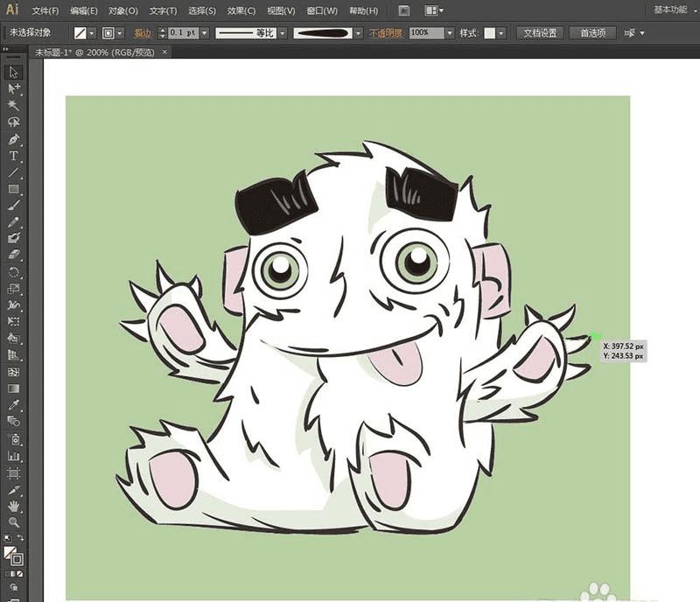This screenshot has height=602, width=700.
Task: Select the Hand tool
Action: coord(13,506)
